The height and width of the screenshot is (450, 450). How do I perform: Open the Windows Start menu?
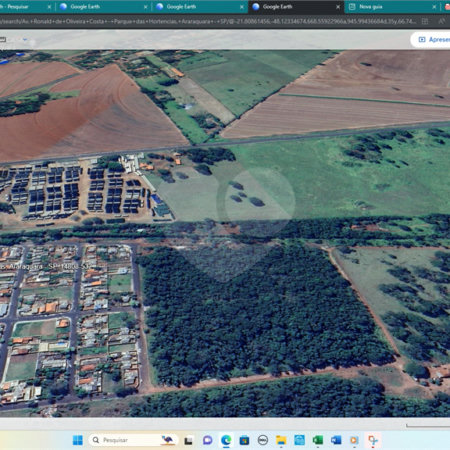point(78,440)
